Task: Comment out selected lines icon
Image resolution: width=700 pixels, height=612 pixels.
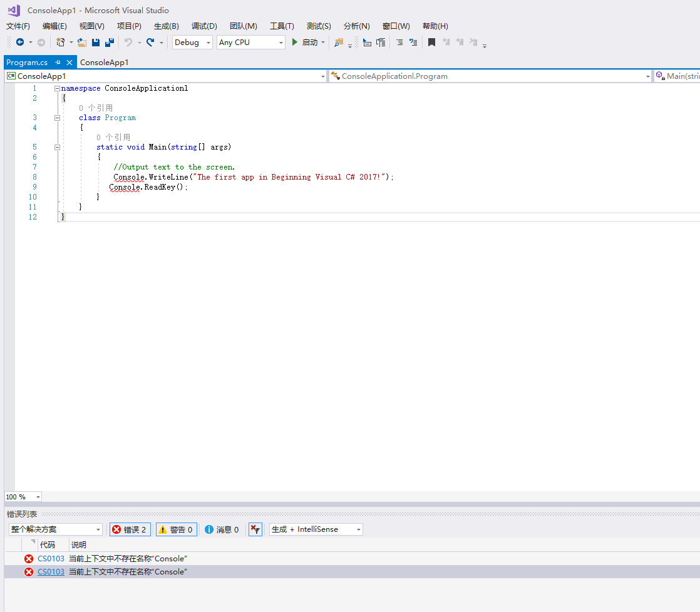Action: pyautogui.click(x=399, y=43)
